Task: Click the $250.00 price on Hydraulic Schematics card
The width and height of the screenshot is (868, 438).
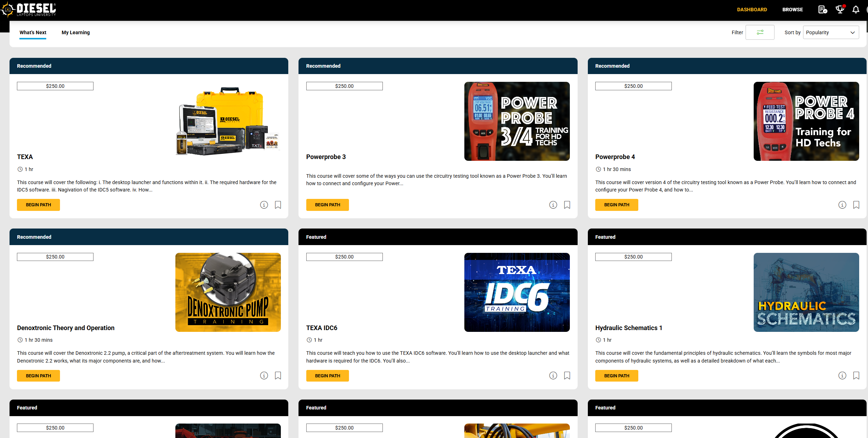Action: (633, 257)
